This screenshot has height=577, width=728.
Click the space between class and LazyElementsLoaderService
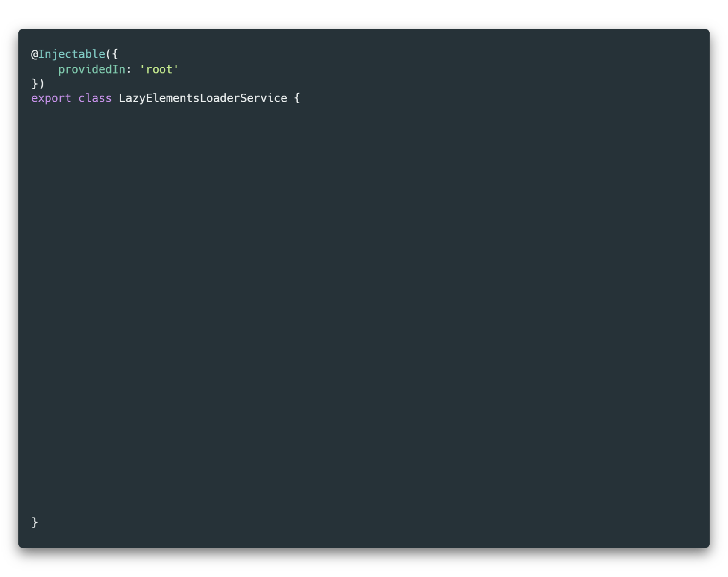coord(115,98)
